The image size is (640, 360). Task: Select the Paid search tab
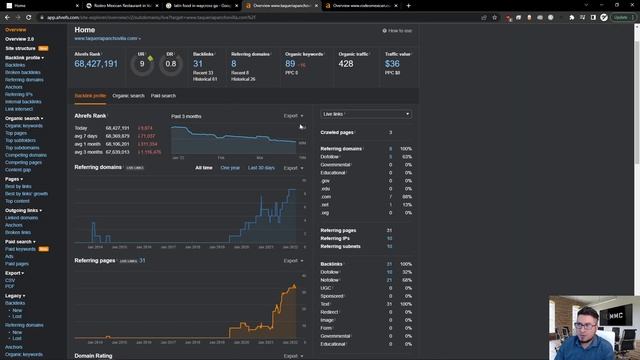click(x=163, y=96)
